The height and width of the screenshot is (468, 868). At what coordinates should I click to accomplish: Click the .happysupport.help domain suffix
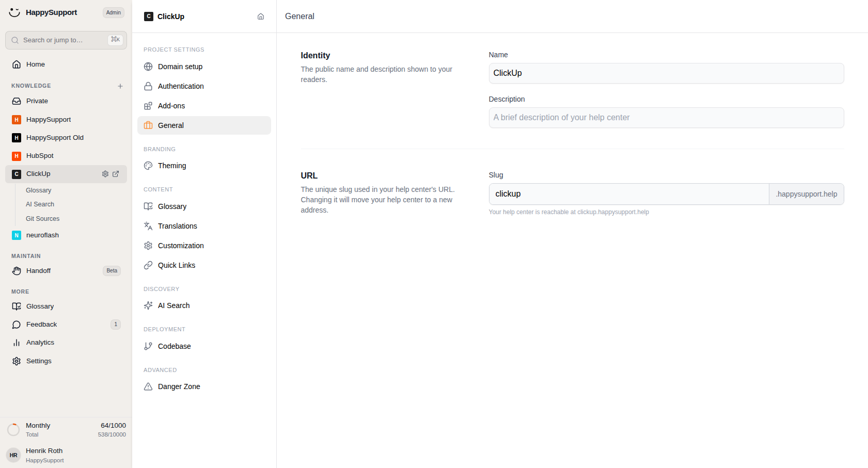click(x=807, y=194)
